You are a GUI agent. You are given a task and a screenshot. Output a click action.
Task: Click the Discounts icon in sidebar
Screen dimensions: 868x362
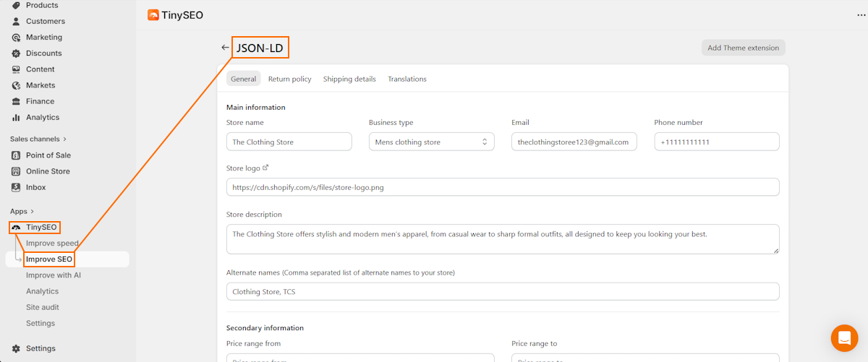pos(16,53)
